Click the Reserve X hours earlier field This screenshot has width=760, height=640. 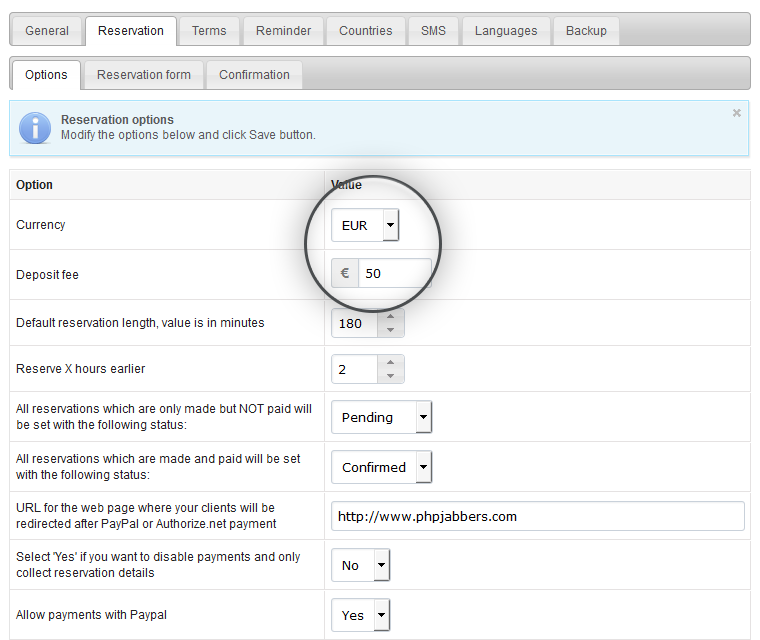pos(354,369)
